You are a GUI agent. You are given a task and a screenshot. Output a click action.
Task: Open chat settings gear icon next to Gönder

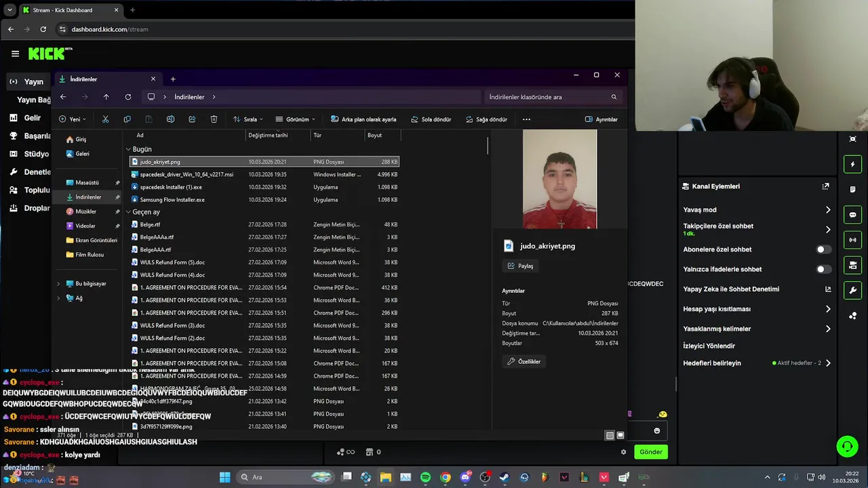(624, 452)
